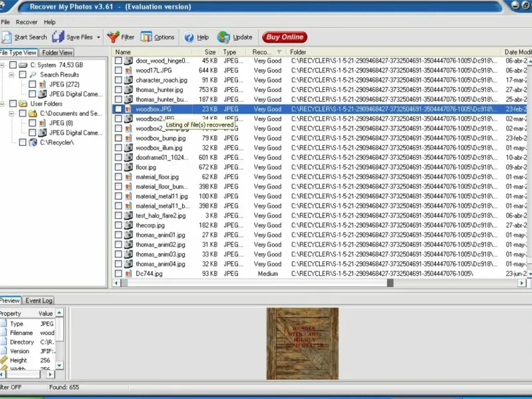Image resolution: width=532 pixels, height=399 pixels.
Task: Click the wooden crate preview image
Action: pyautogui.click(x=303, y=343)
